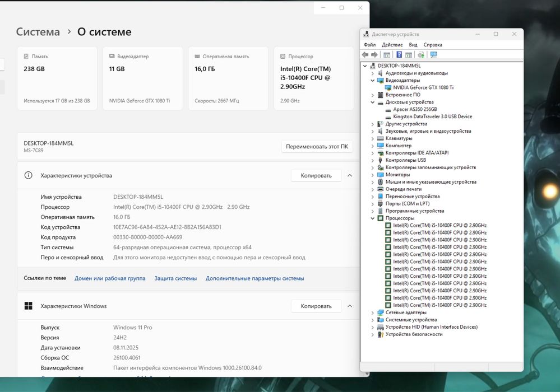The width and height of the screenshot is (560, 392).
Task: Open the Вид menu
Action: [x=413, y=45]
